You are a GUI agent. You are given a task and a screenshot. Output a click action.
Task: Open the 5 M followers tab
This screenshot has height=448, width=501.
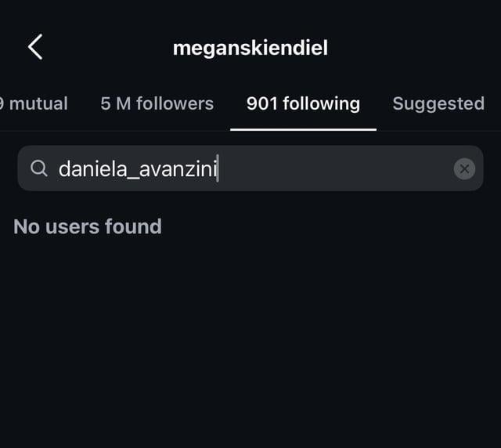tap(157, 103)
